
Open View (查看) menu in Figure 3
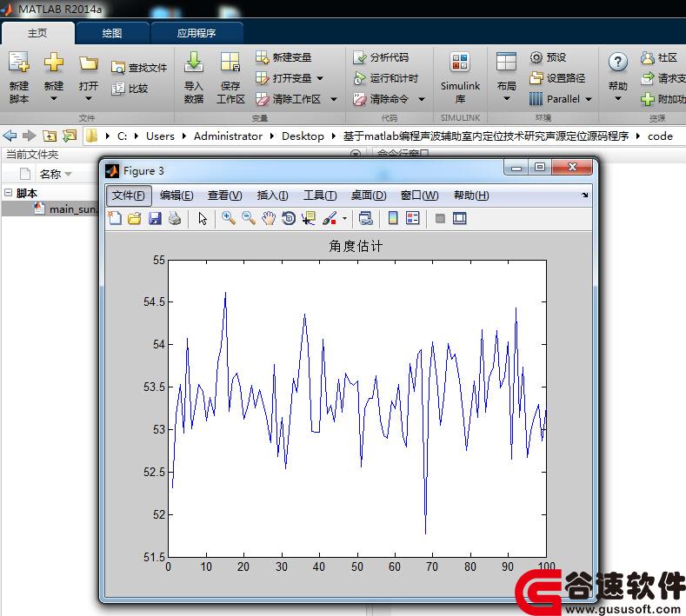[224, 195]
